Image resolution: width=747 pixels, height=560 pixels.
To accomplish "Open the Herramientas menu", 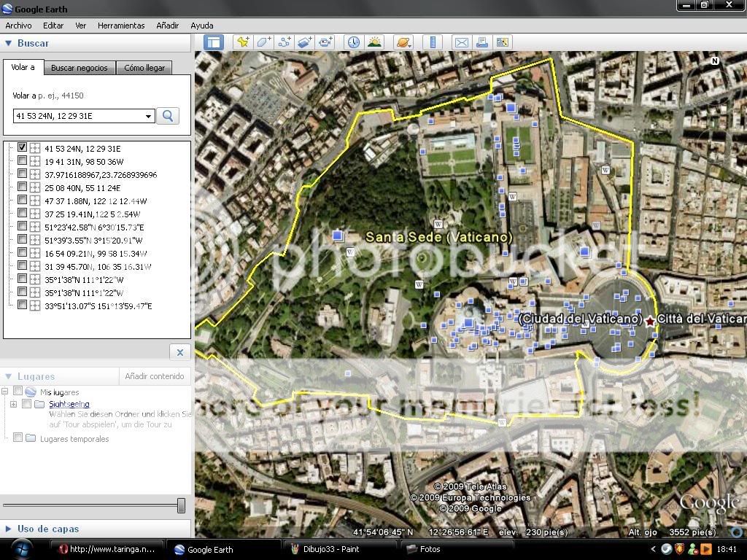I will pyautogui.click(x=121, y=26).
